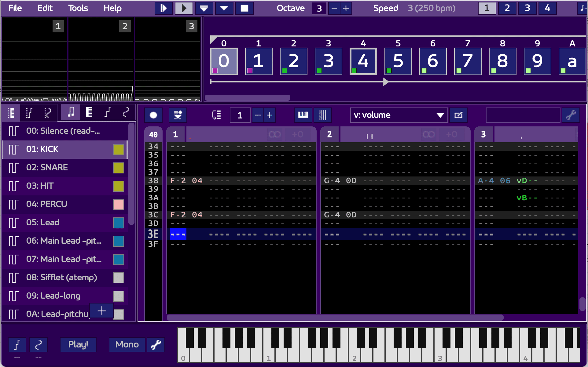This screenshot has height=367, width=588.
Task: Switch to subsong tab 4
Action: [547, 8]
